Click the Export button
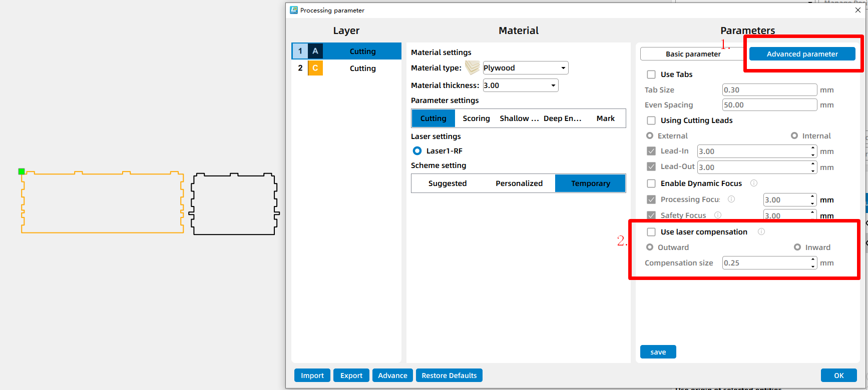This screenshot has width=868, height=390. pyautogui.click(x=351, y=375)
